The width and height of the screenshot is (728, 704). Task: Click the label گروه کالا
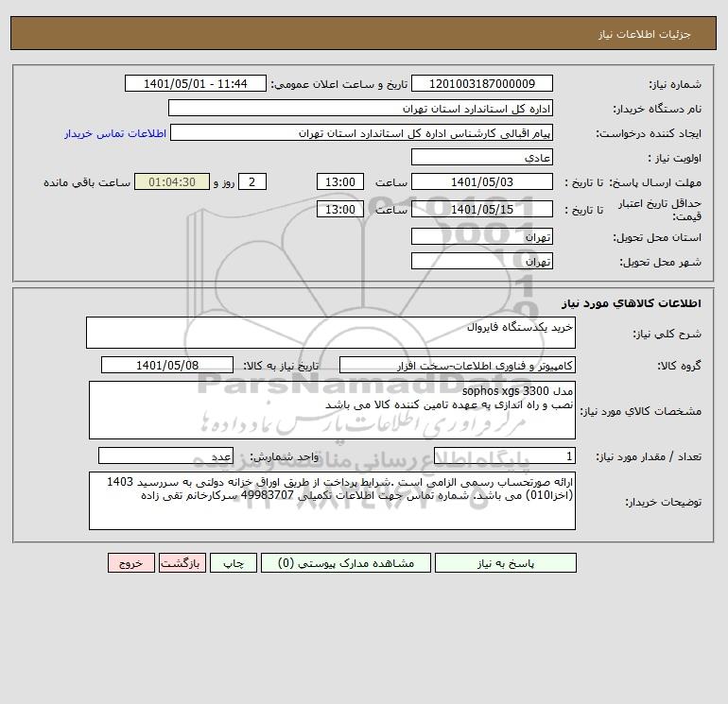(x=679, y=366)
